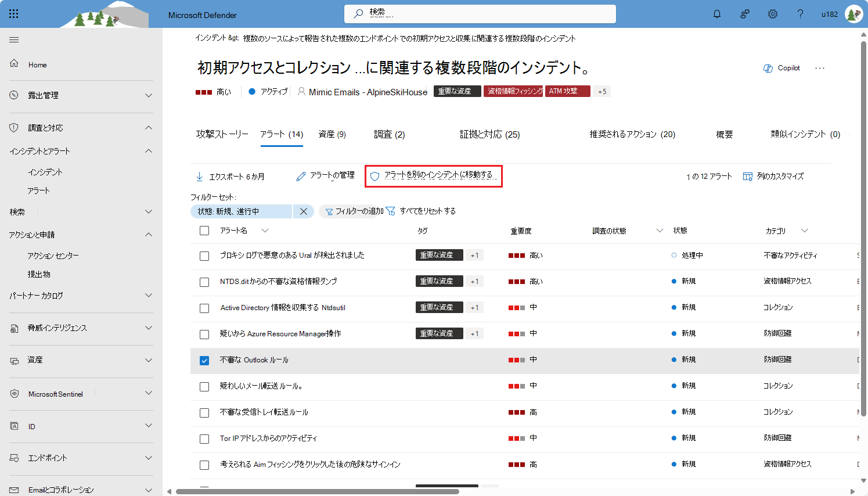Click the エンドポイント sidebar icon
The width and height of the screenshot is (868, 496).
(x=14, y=458)
